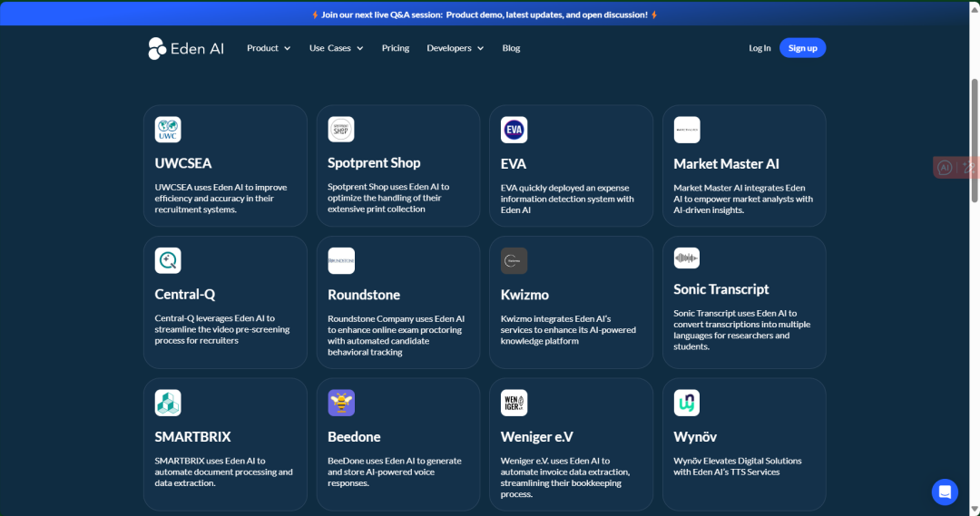Image resolution: width=980 pixels, height=516 pixels.
Task: Click the Central-Q video pre-screening description
Action: [x=222, y=329]
